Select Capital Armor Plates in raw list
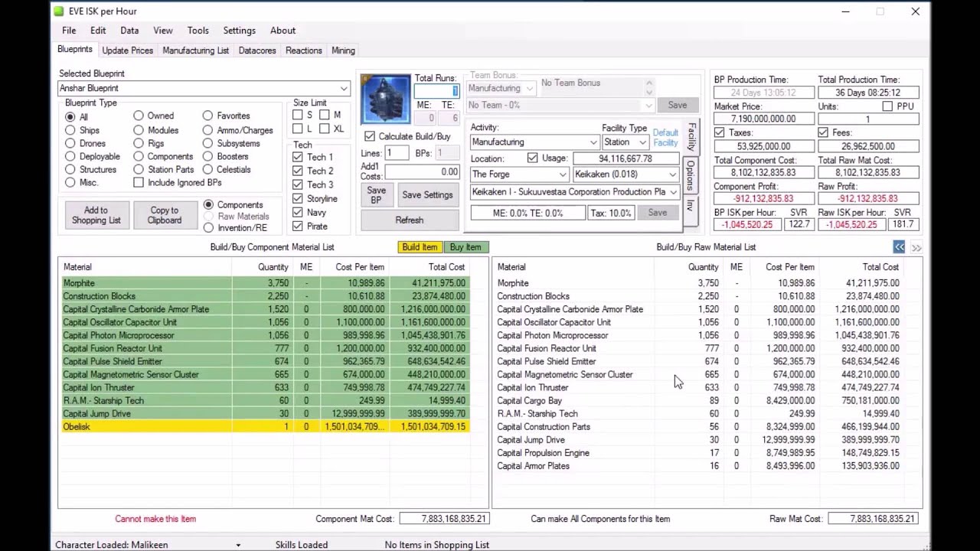The width and height of the screenshot is (980, 551). 698,466
